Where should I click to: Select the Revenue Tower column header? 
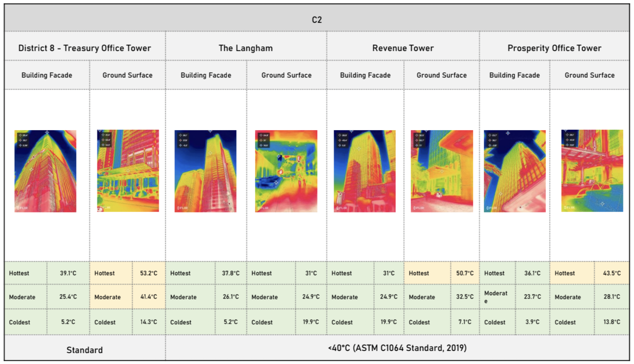point(403,48)
